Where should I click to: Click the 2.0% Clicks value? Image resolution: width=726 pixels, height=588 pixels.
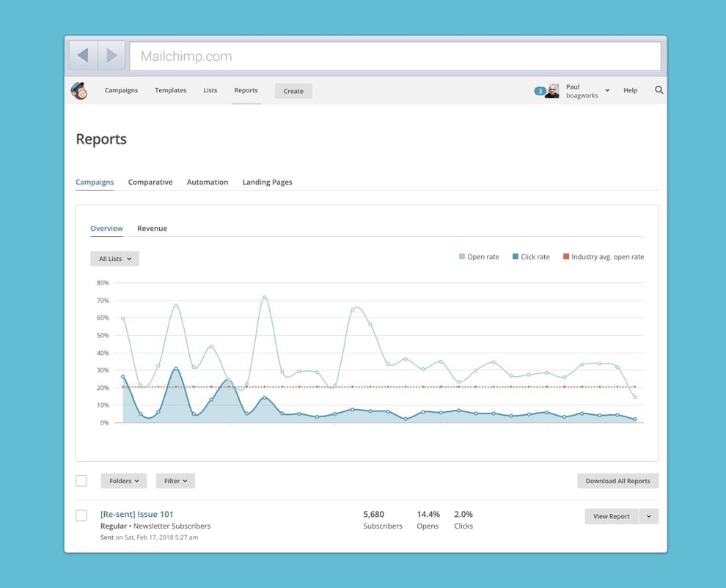click(x=463, y=514)
